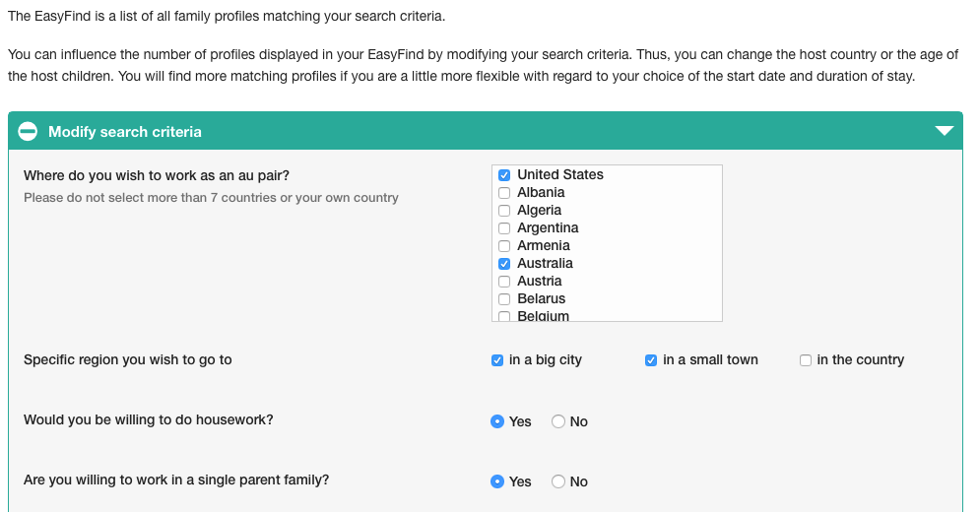Check the Belarus checkbox

tap(504, 298)
